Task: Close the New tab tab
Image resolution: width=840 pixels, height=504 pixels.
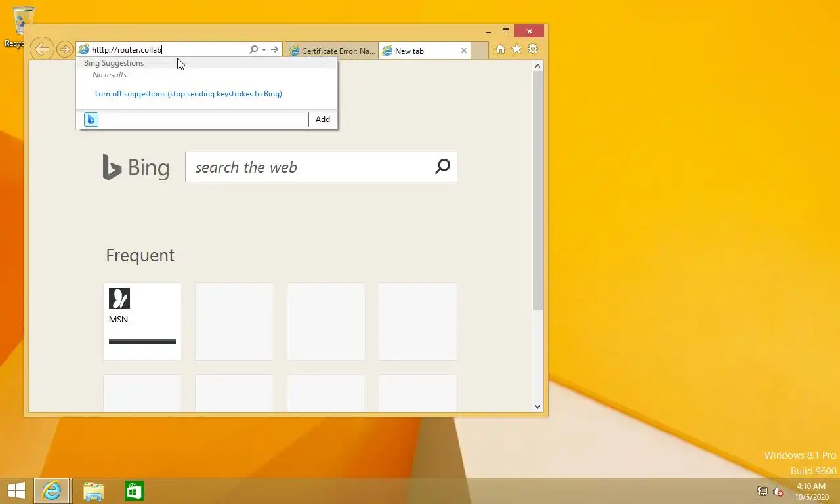Action: [464, 51]
